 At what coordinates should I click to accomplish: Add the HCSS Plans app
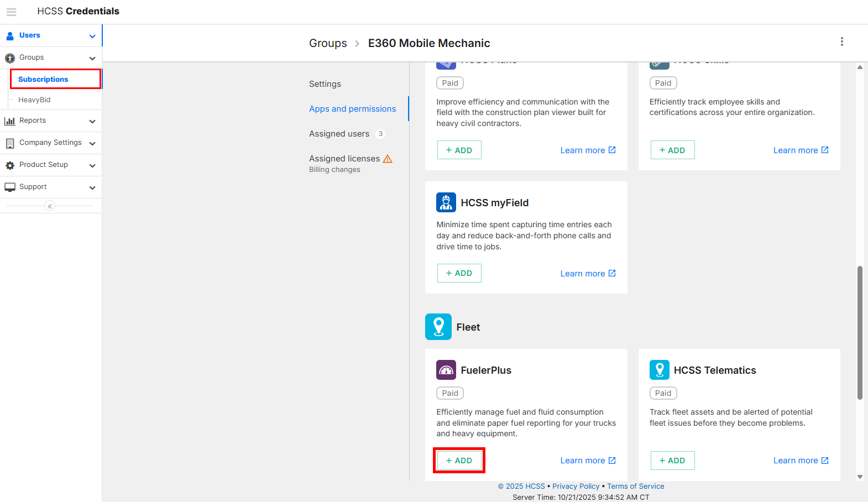coord(459,150)
